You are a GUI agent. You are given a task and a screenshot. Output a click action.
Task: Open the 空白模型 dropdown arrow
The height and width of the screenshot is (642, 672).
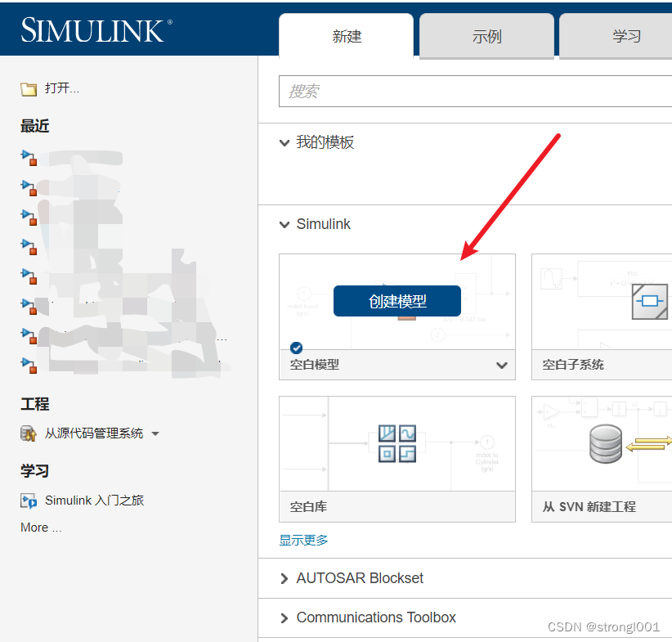pos(502,366)
